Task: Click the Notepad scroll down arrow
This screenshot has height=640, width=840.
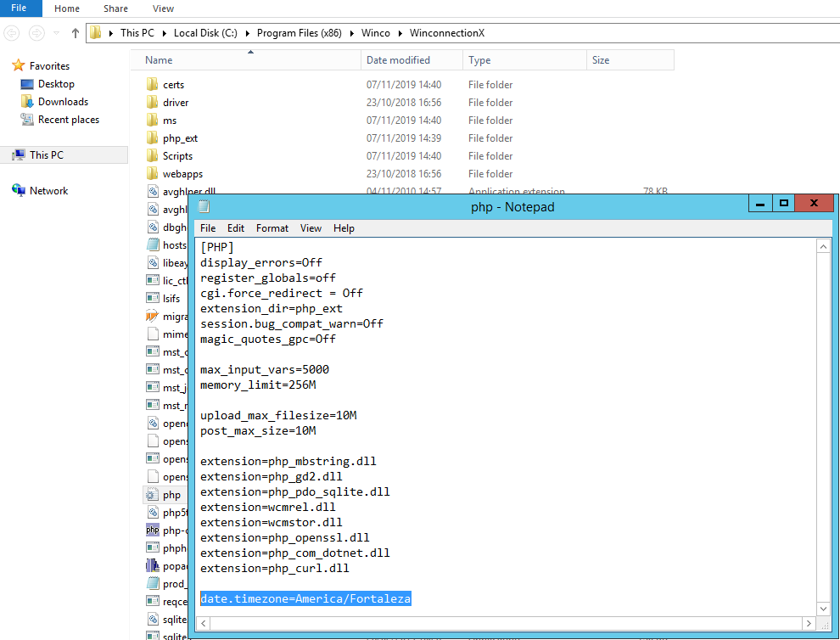Action: click(x=823, y=609)
